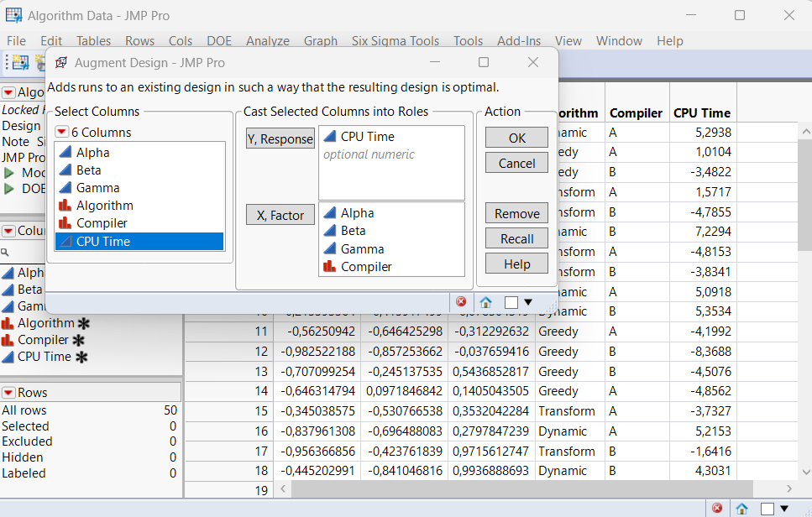Open the Analyze menu
812x517 pixels.
pos(267,41)
